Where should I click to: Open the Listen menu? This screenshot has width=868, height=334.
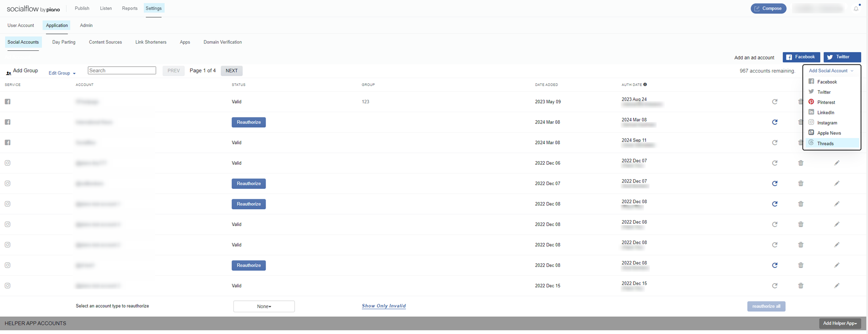tap(106, 8)
